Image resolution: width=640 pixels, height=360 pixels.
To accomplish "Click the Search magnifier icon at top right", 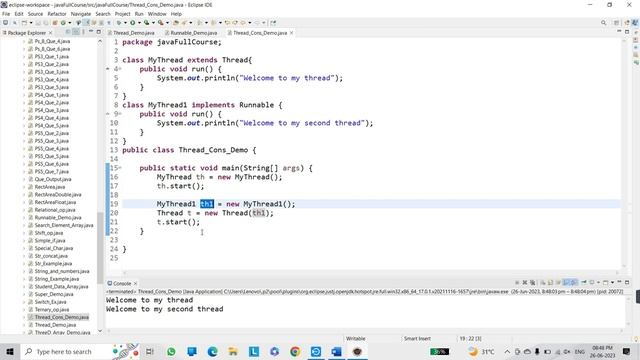I will tap(603, 23).
